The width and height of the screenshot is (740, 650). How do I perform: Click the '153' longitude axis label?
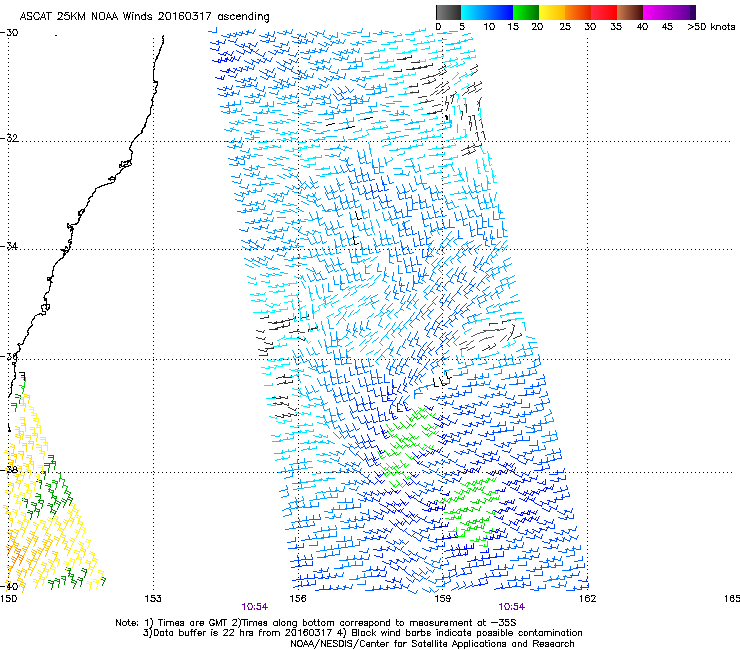pyautogui.click(x=153, y=599)
